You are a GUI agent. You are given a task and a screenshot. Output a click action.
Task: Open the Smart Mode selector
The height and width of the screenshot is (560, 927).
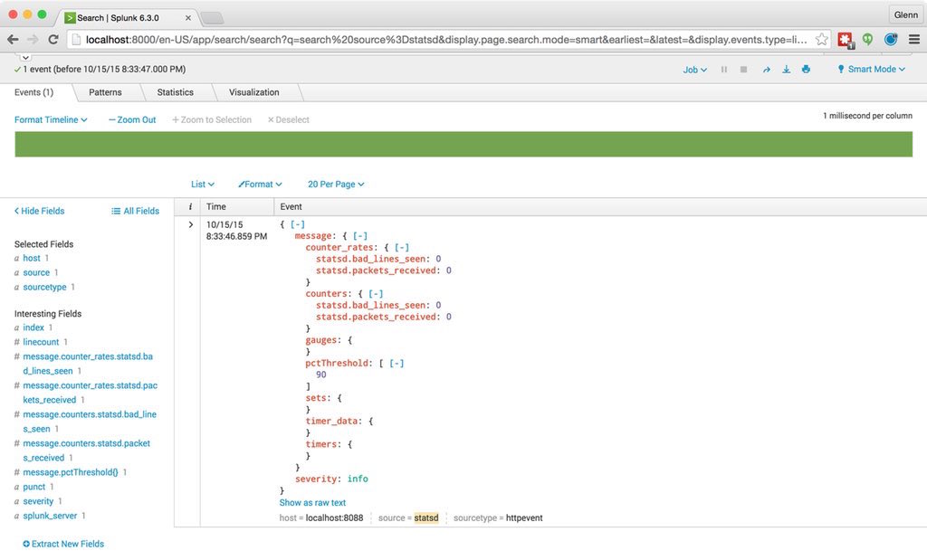(x=869, y=69)
